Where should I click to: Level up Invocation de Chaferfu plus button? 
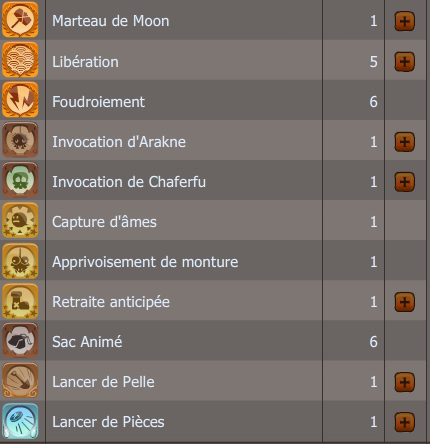tap(405, 182)
